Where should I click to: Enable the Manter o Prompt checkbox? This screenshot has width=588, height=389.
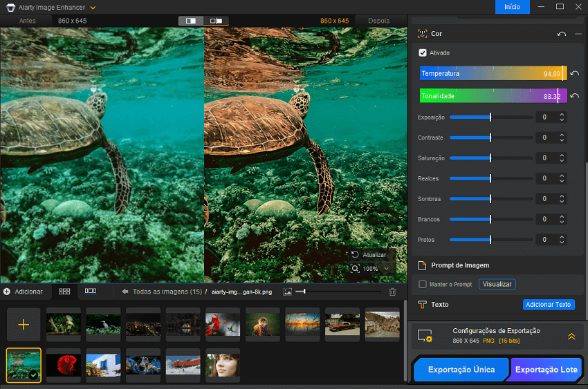(423, 284)
